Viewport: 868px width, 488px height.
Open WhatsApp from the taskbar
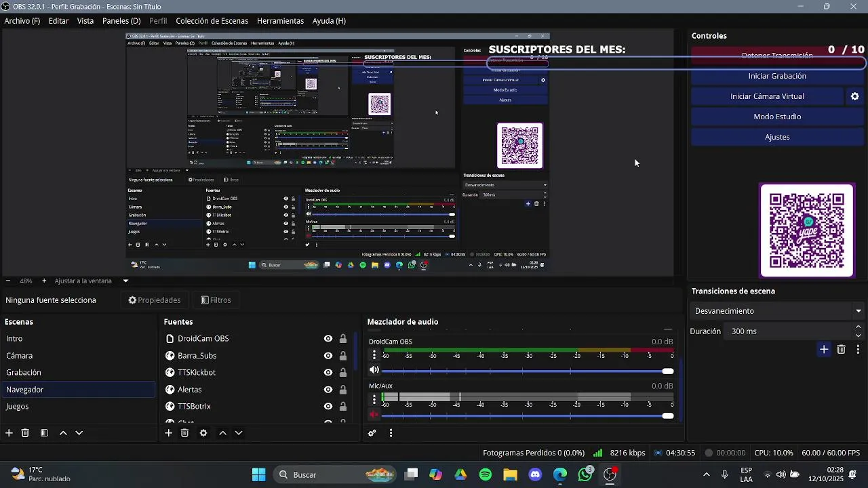585,474
